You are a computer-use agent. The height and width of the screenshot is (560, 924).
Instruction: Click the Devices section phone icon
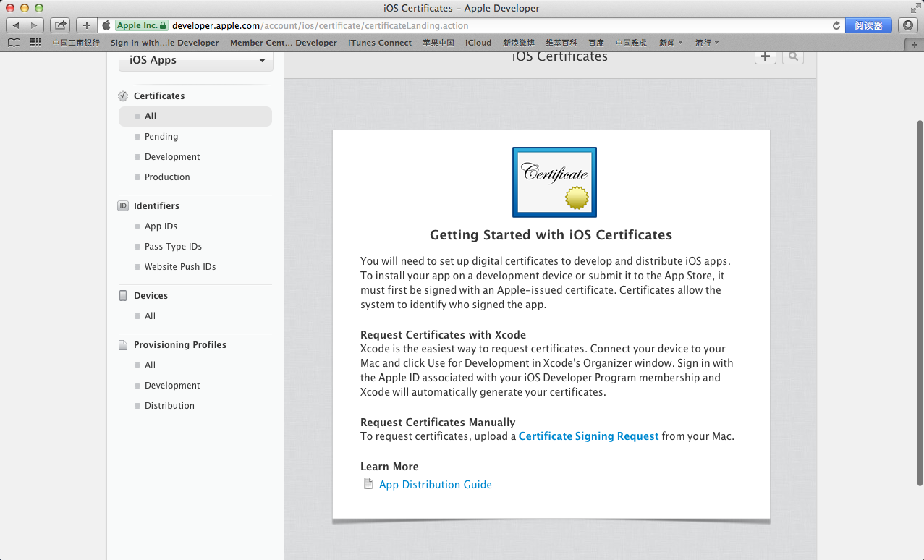tap(123, 295)
